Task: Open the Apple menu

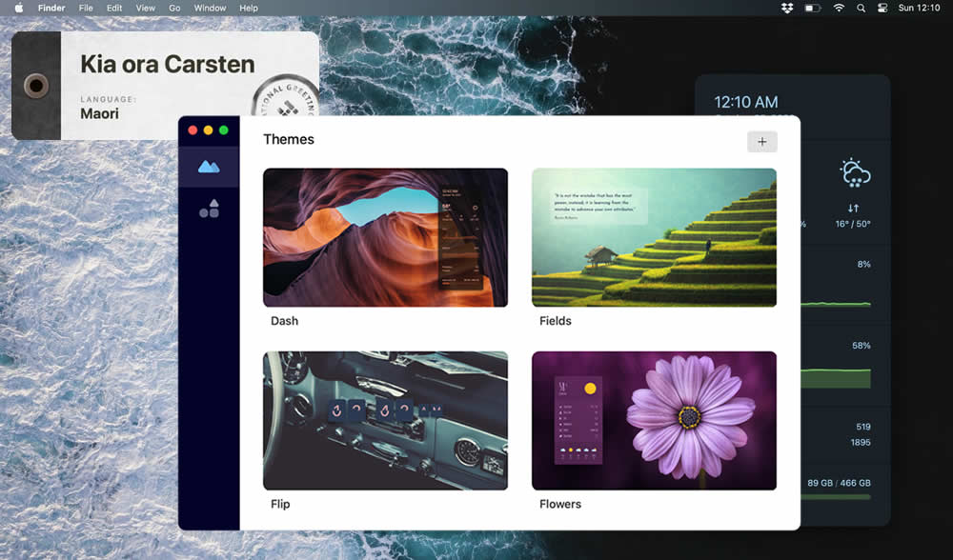Action: point(19,8)
